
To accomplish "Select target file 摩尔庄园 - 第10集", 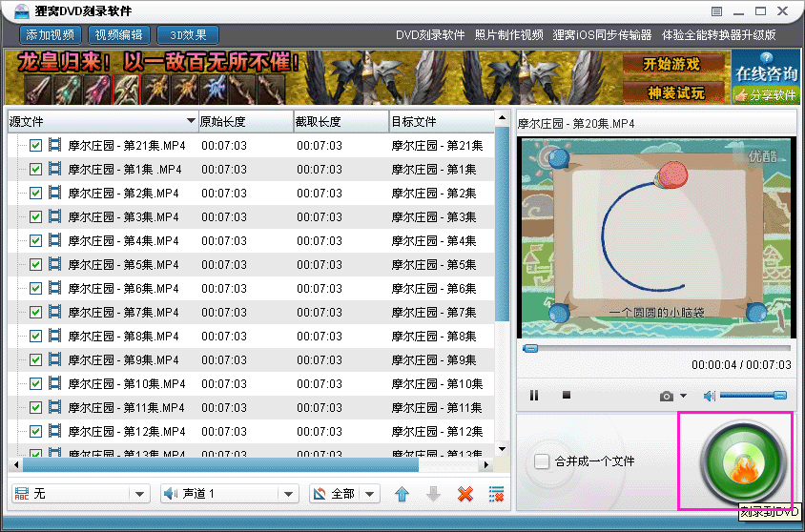I will (437, 383).
